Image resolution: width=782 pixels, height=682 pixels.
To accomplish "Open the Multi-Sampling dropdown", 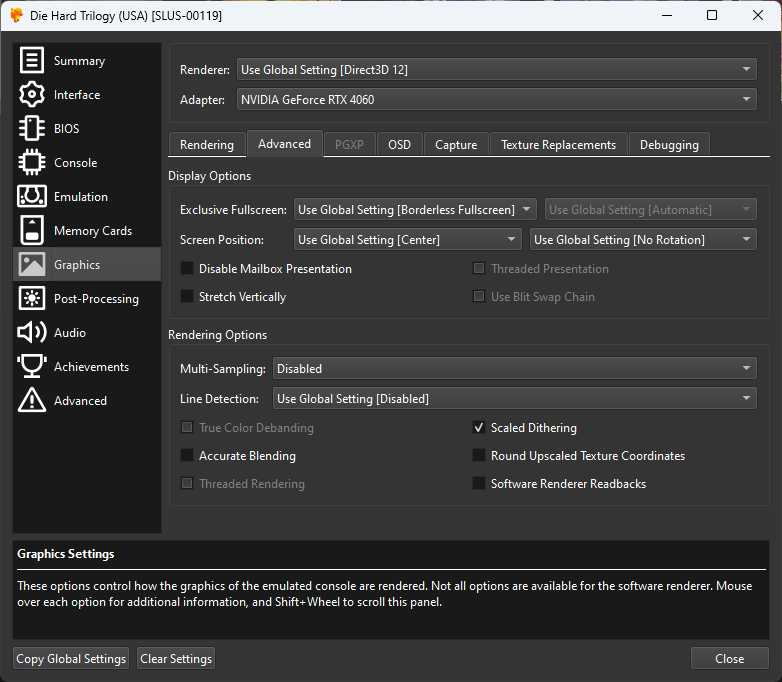I will 514,368.
